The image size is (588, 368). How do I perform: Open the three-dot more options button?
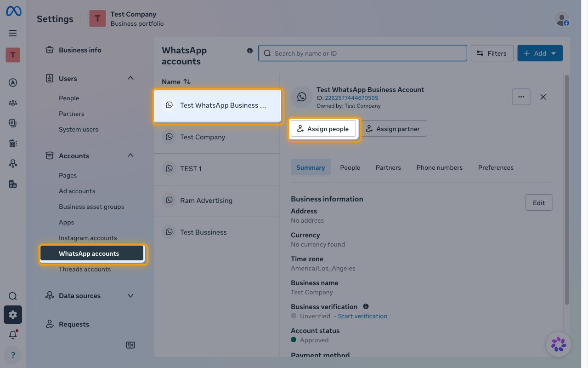[x=521, y=97]
